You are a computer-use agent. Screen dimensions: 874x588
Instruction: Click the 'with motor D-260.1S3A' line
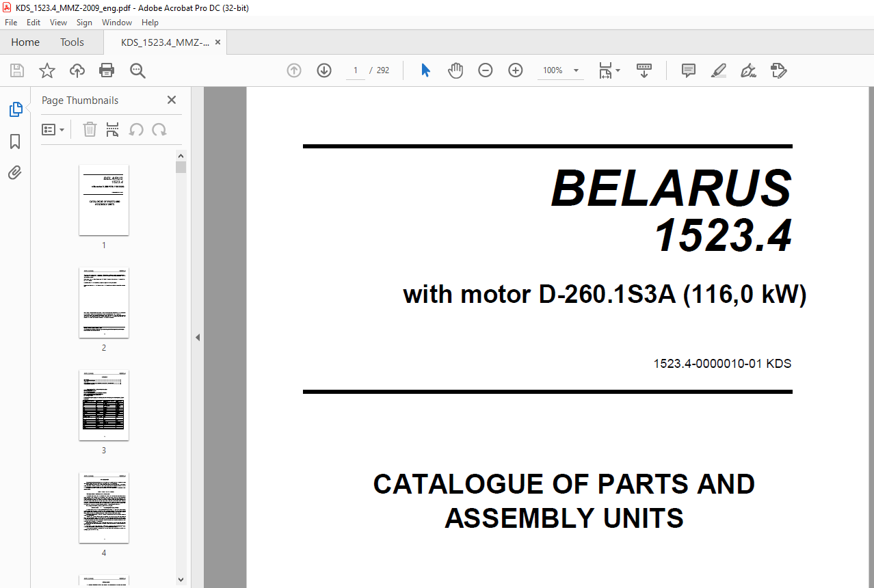point(605,295)
